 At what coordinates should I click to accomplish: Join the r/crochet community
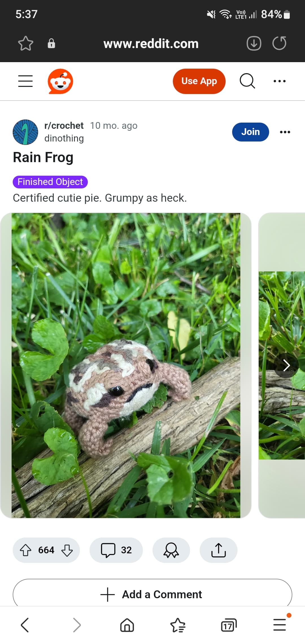[250, 132]
